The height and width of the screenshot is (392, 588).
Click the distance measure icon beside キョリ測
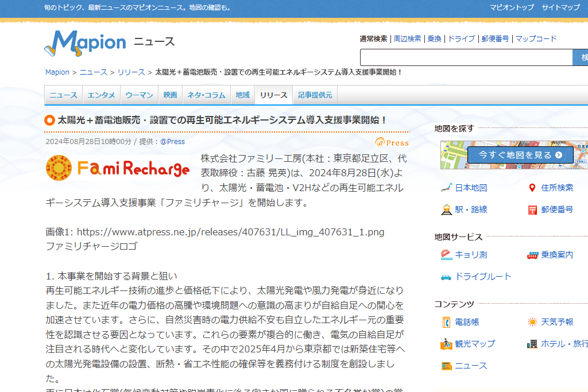pos(446,255)
